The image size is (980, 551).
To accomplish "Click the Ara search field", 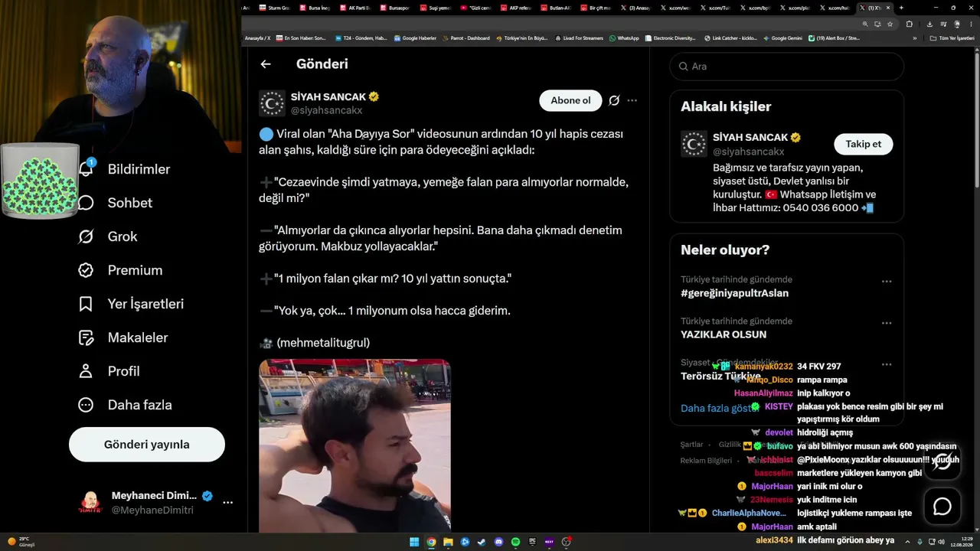I will 787,67.
